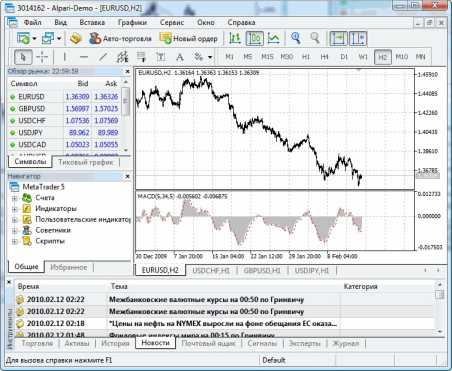Switch to H4 timeframe
The height and width of the screenshot is (371, 452).
325,57
